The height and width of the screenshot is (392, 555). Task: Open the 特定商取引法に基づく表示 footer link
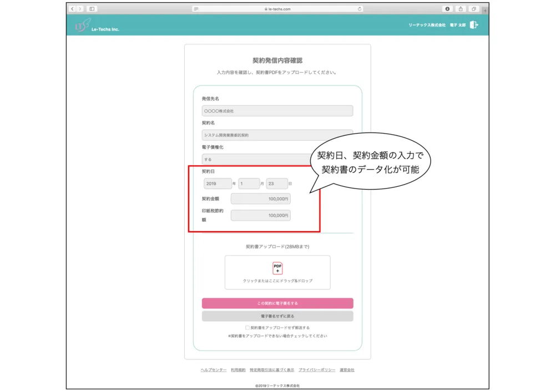click(x=272, y=370)
